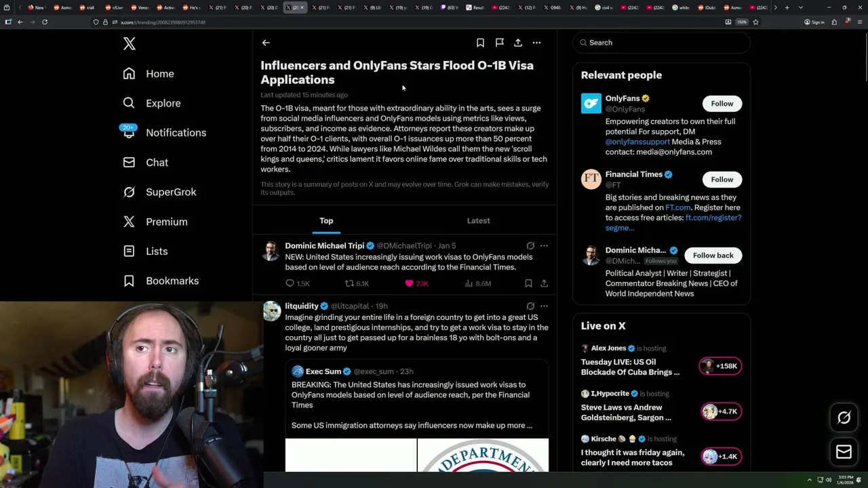This screenshot has height=488, width=868.
Task: Open Grok explain on litquidity post
Action: click(530, 306)
